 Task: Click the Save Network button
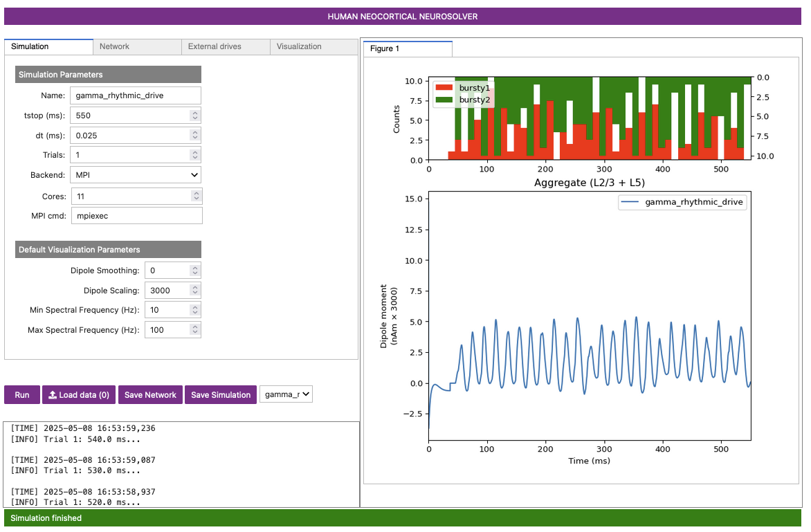coord(151,395)
